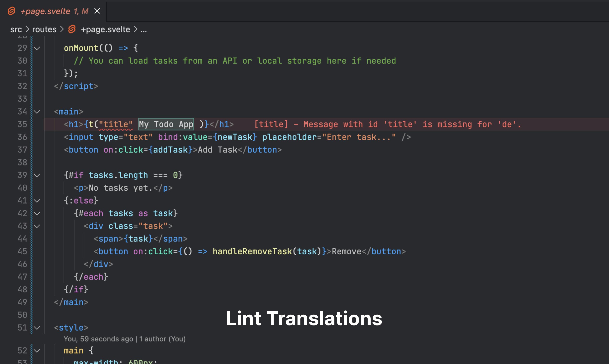Collapse the main element at line 34
The image size is (609, 364).
(37, 112)
